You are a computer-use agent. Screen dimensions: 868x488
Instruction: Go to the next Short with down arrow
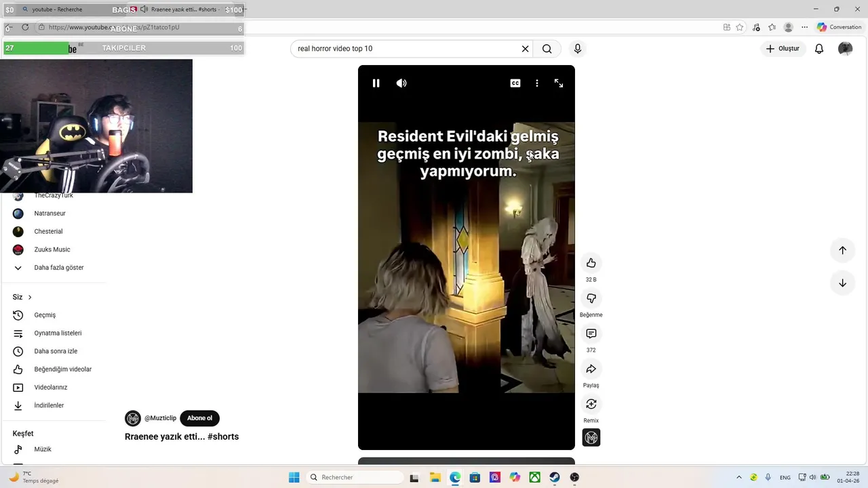pos(842,283)
